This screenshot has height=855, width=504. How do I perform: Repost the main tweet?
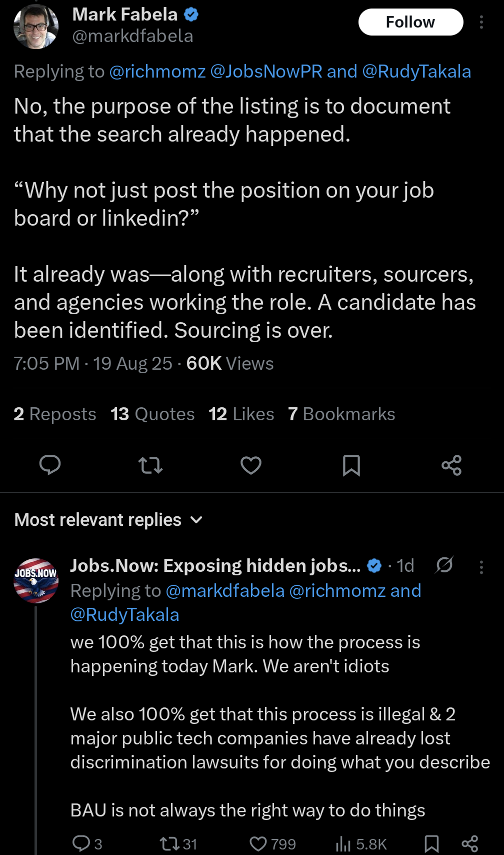(x=150, y=465)
